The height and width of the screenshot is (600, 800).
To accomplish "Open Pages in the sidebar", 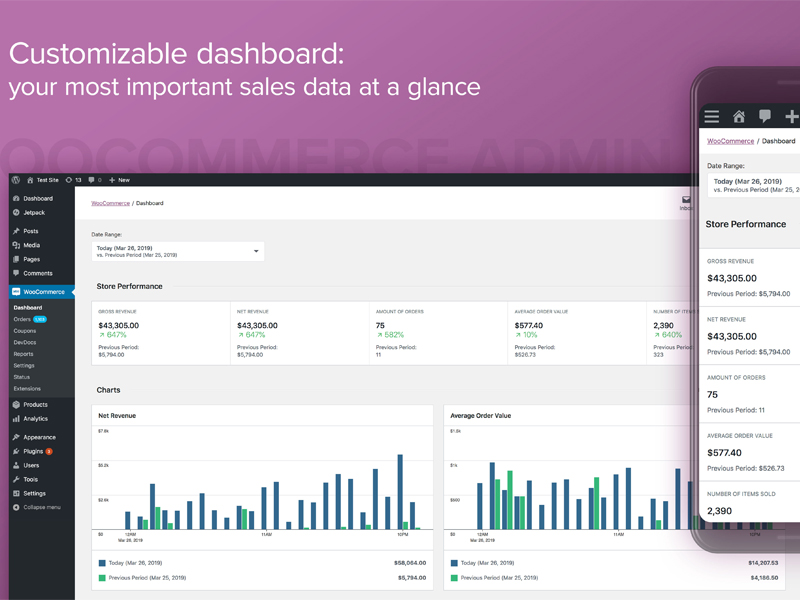I will (31, 259).
